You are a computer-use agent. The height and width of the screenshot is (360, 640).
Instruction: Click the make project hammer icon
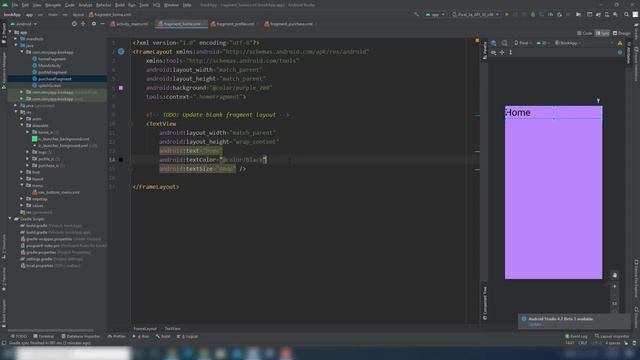pos(416,14)
